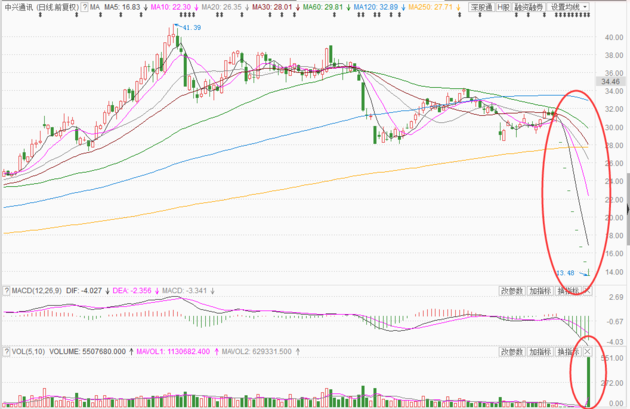Click the VOL panel help question mark

click(6, 352)
